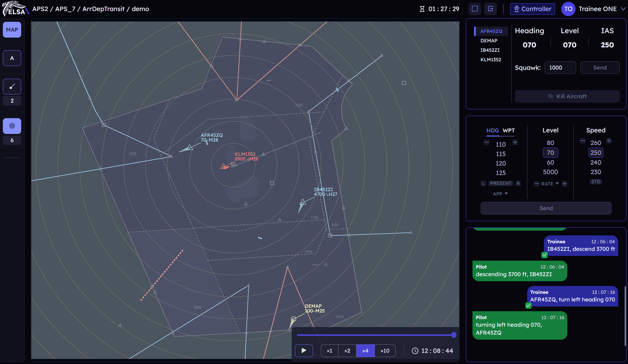Click the hourglass timer icon

pyautogui.click(x=422, y=9)
